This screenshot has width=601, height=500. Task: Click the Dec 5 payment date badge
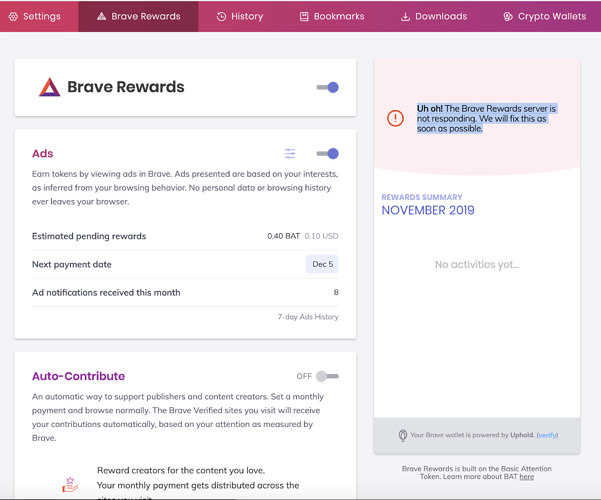[x=322, y=264]
